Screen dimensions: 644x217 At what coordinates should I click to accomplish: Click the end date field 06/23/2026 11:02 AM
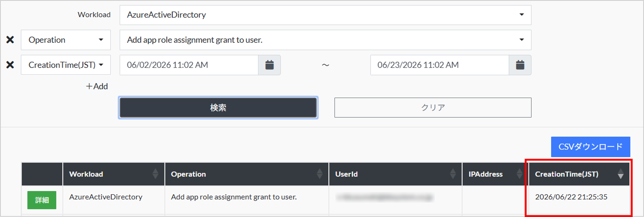(x=439, y=65)
